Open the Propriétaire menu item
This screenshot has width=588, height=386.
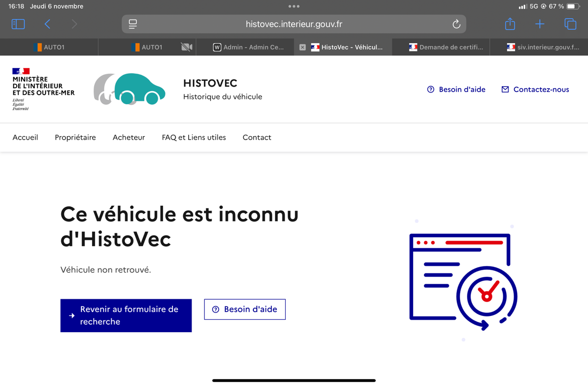75,138
